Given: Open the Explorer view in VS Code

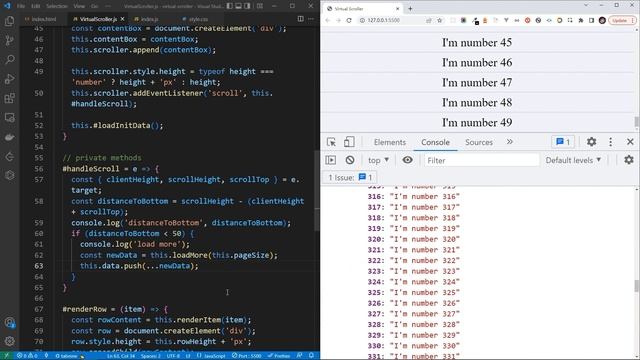Looking at the screenshot, I should pyautogui.click(x=9, y=21).
